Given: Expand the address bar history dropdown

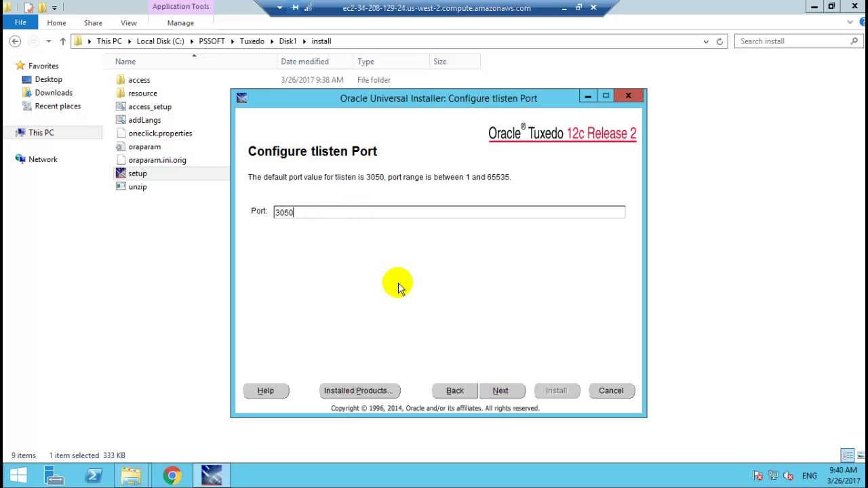Looking at the screenshot, I should pyautogui.click(x=706, y=41).
